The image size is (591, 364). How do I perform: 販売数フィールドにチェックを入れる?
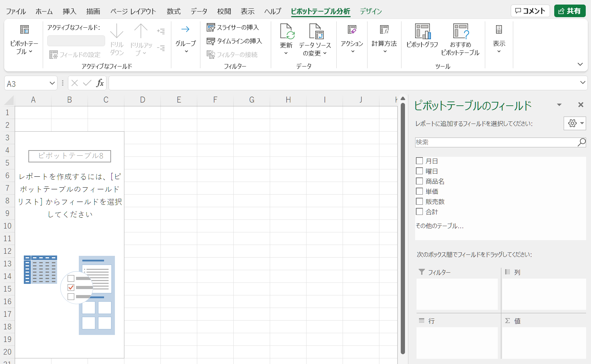click(x=419, y=201)
